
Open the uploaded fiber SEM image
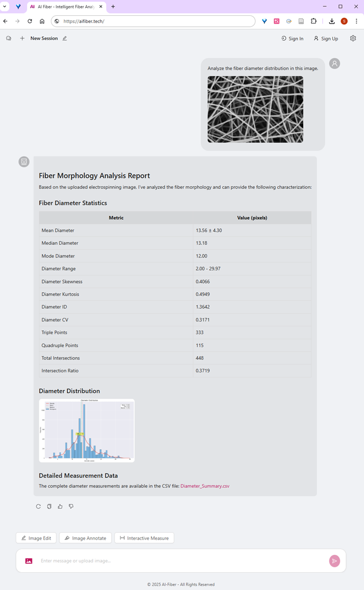(255, 109)
